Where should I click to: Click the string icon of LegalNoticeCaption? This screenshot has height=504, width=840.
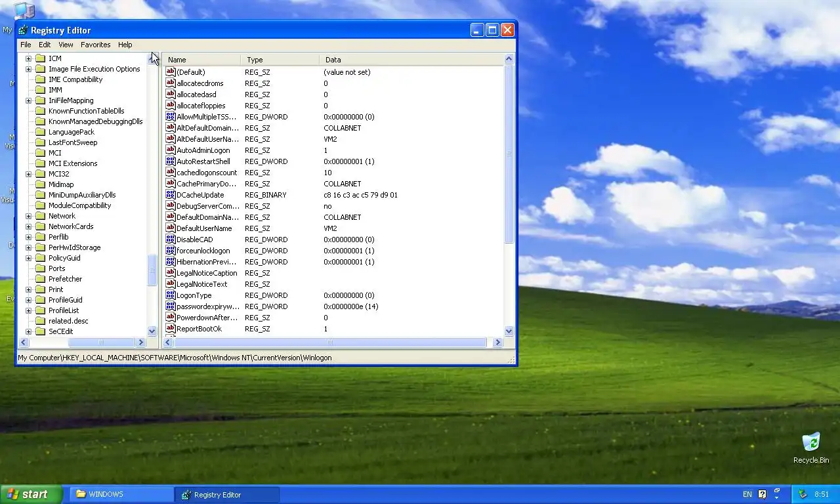point(171,273)
